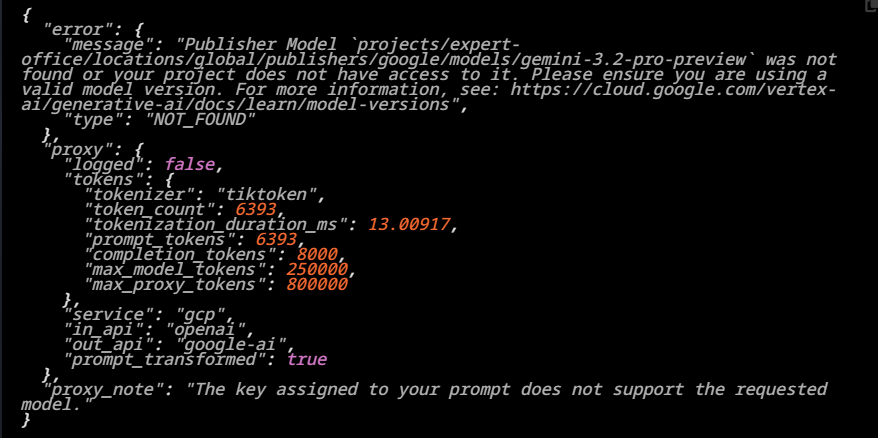Image resolution: width=878 pixels, height=438 pixels.
Task: Click the copy code icon
Action: [870, 7]
